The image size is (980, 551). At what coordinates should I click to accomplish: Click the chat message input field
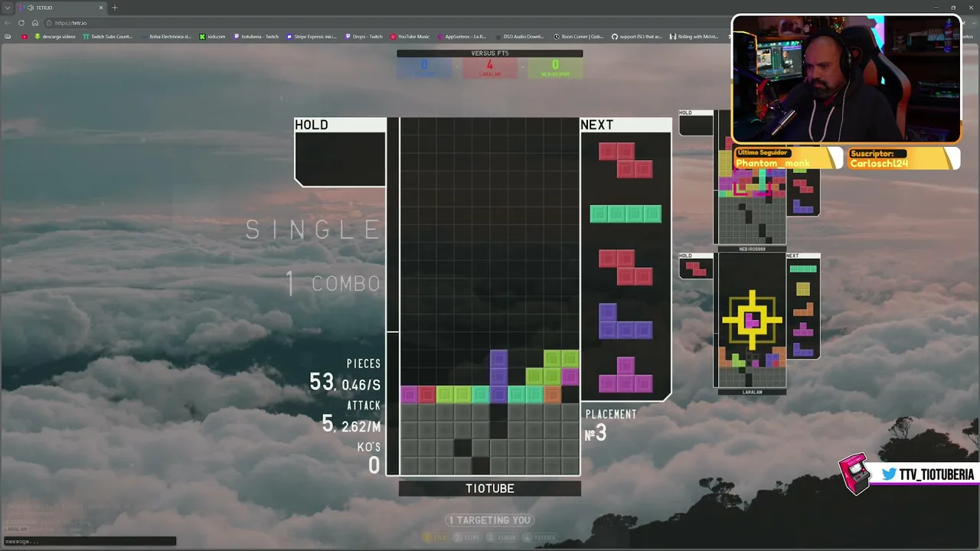click(x=90, y=541)
